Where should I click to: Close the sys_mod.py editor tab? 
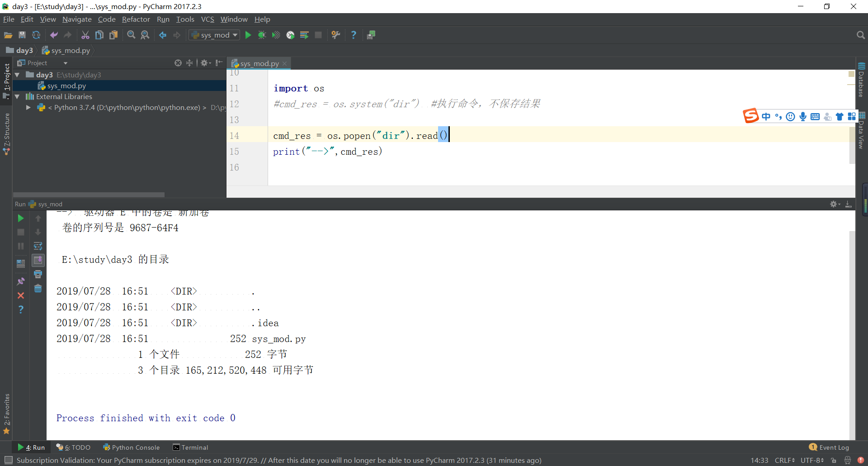point(285,64)
